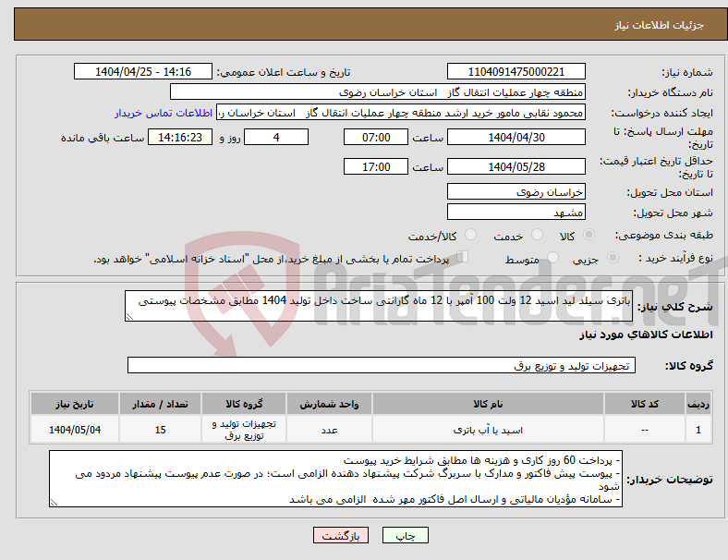
Task: Click the بازگشت (back) button
Action: click(x=340, y=535)
